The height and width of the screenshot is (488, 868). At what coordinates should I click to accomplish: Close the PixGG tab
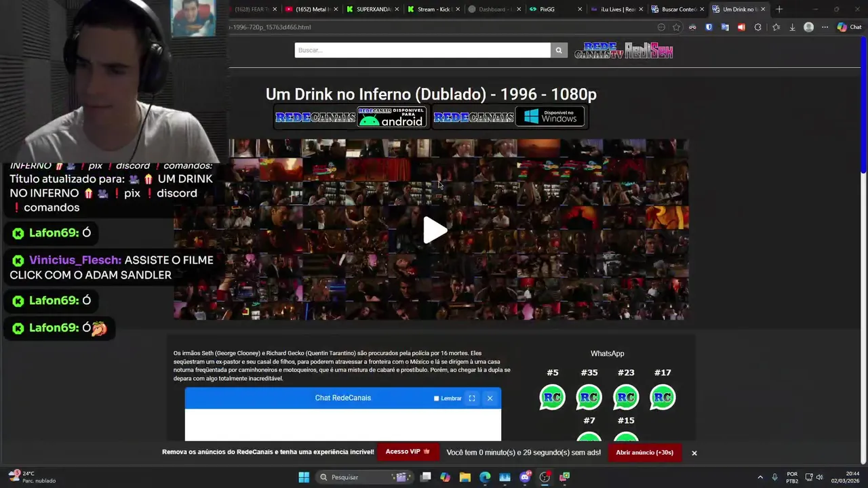580,9
